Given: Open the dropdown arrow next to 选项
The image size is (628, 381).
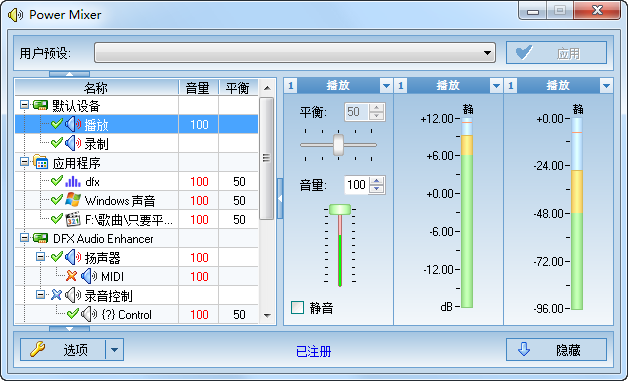Looking at the screenshot, I should tap(115, 350).
